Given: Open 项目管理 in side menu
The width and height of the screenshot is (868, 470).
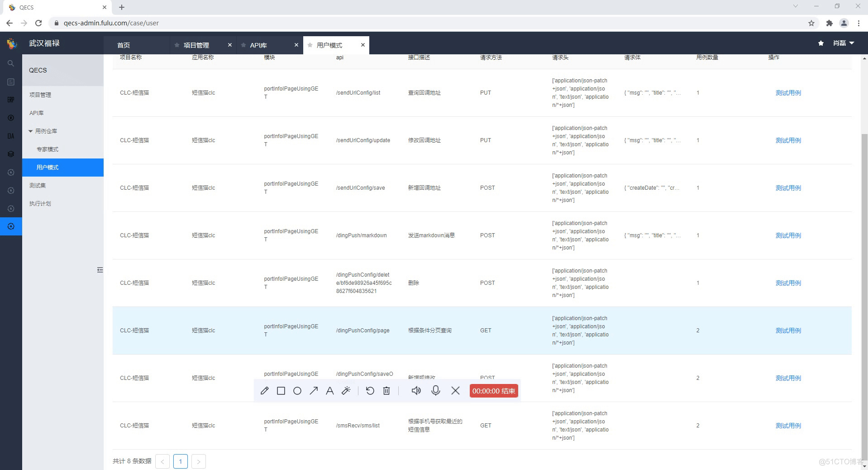Looking at the screenshot, I should click(x=40, y=95).
